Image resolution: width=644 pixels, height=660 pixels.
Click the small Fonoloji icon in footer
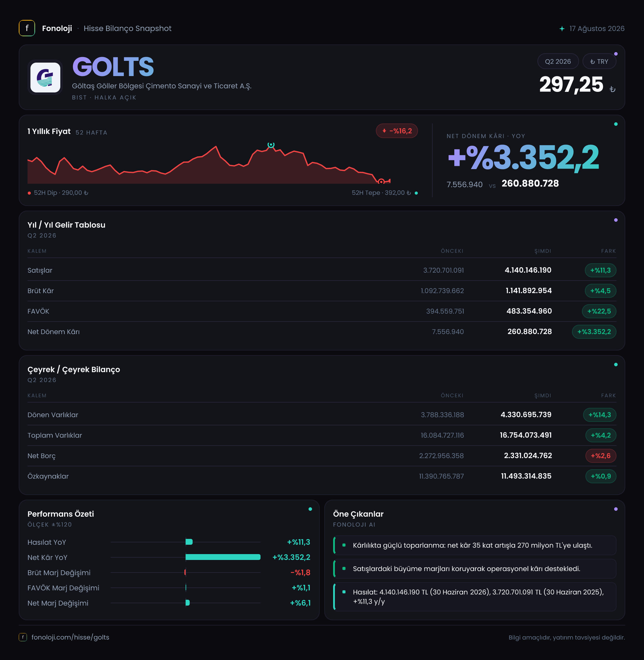[x=23, y=637]
